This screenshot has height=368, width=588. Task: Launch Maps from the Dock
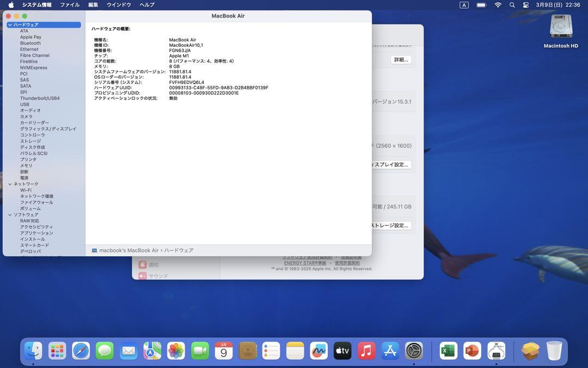pos(152,351)
